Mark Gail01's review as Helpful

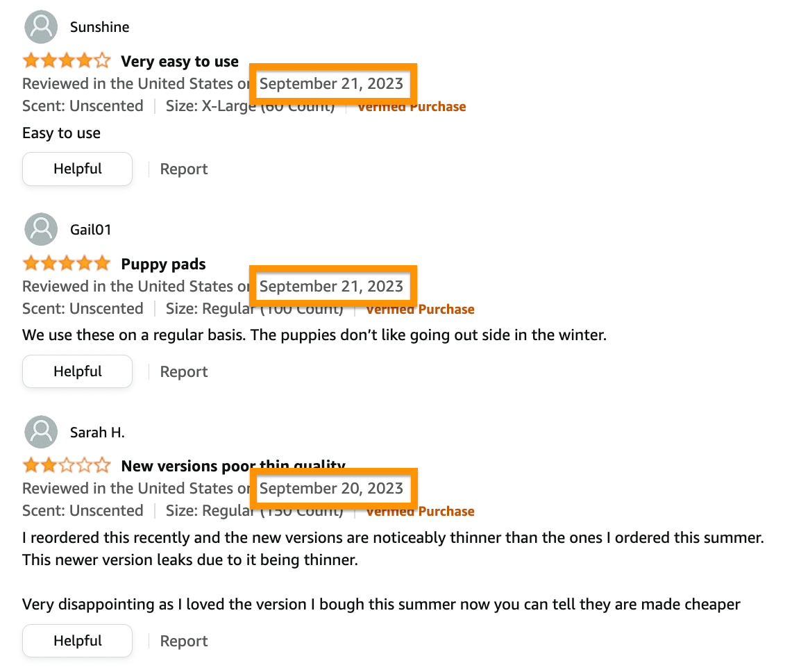pyautogui.click(x=77, y=371)
